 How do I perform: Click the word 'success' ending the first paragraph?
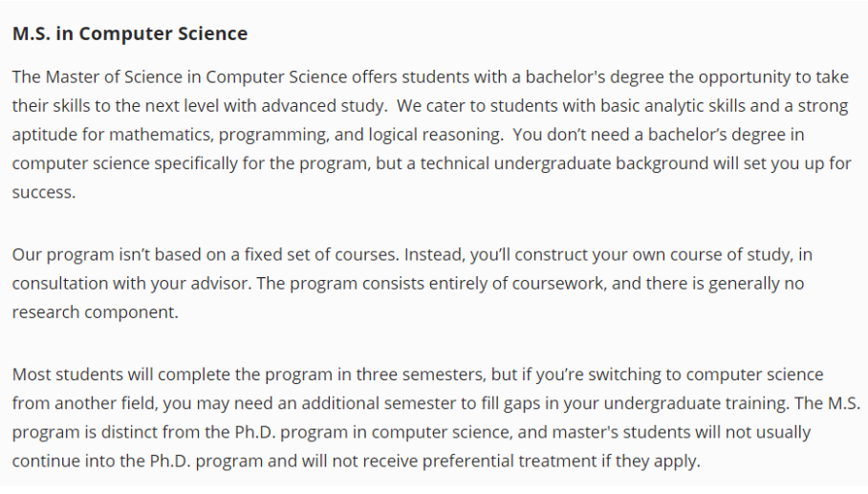coord(42,192)
